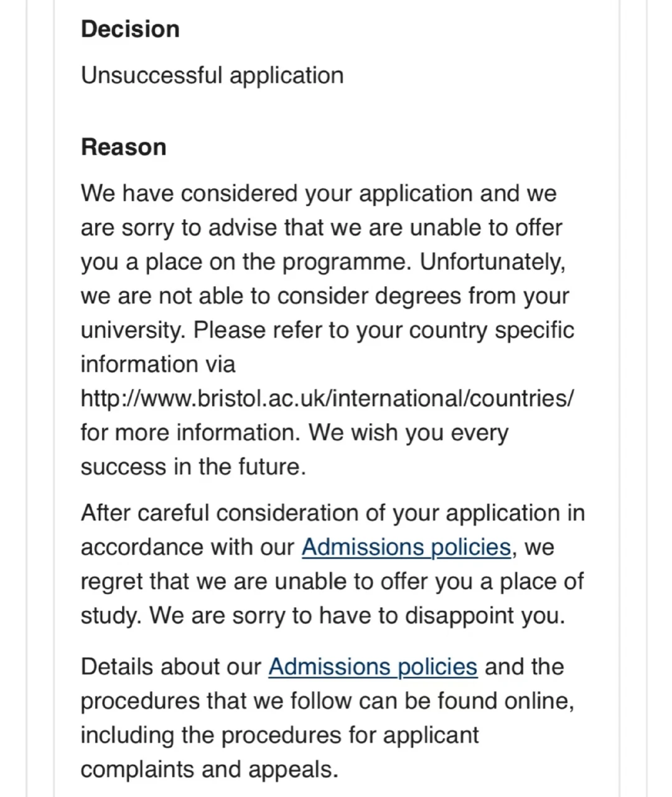Click 'Details about our' paragraph start
This screenshot has width=672, height=797.
pyautogui.click(x=171, y=667)
